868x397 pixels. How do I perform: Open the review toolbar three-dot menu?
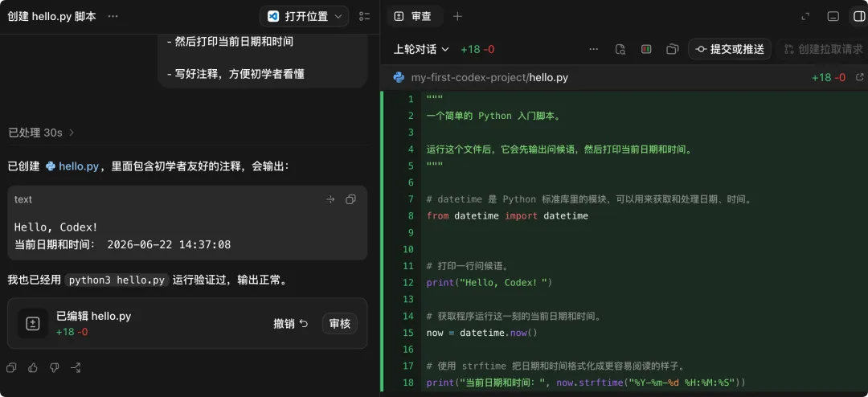(x=593, y=49)
